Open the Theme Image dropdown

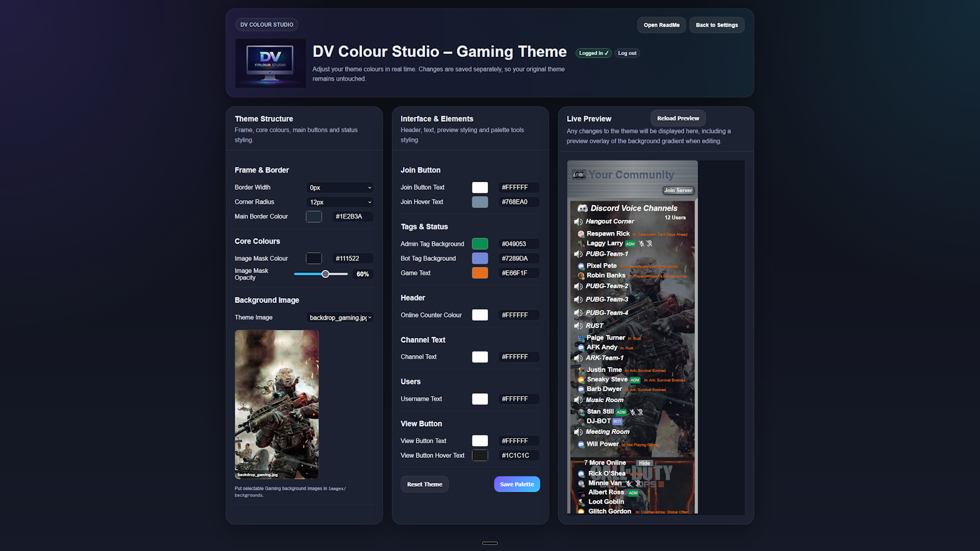pyautogui.click(x=340, y=318)
